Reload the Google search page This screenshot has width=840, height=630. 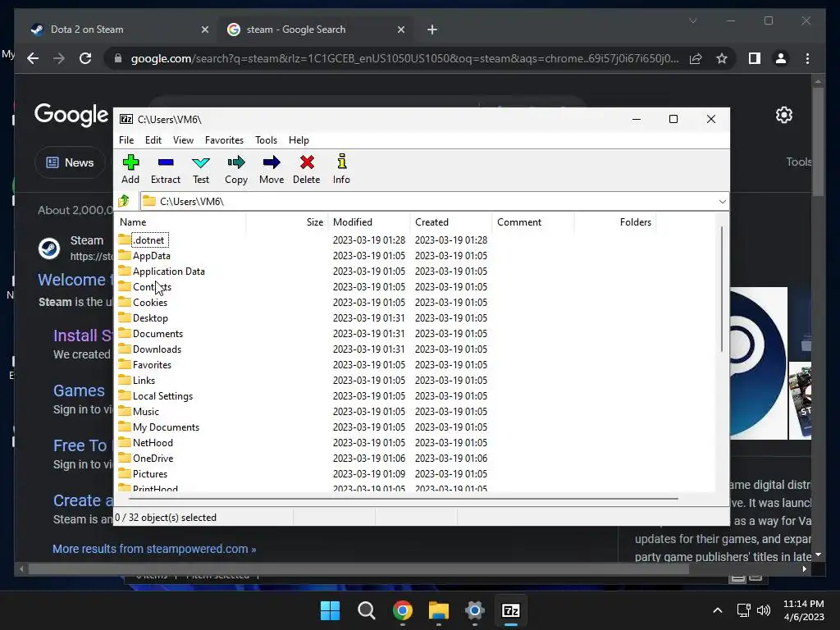[85, 58]
